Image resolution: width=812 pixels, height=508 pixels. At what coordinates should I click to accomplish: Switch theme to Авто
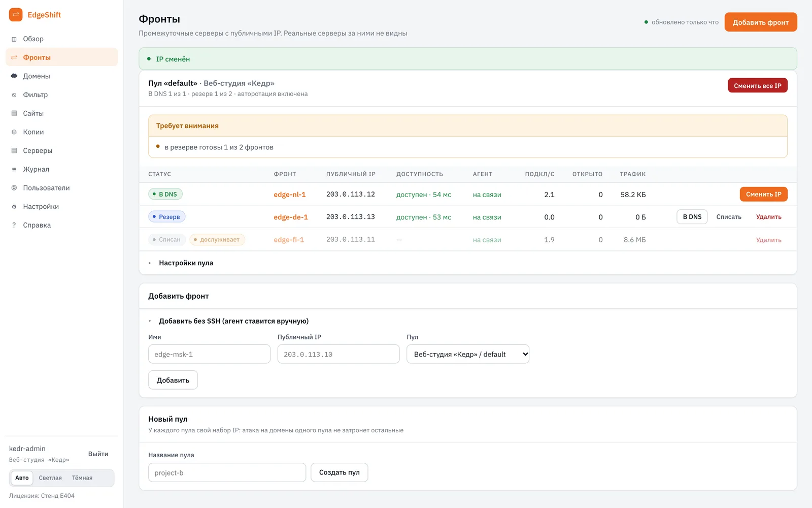click(x=22, y=478)
